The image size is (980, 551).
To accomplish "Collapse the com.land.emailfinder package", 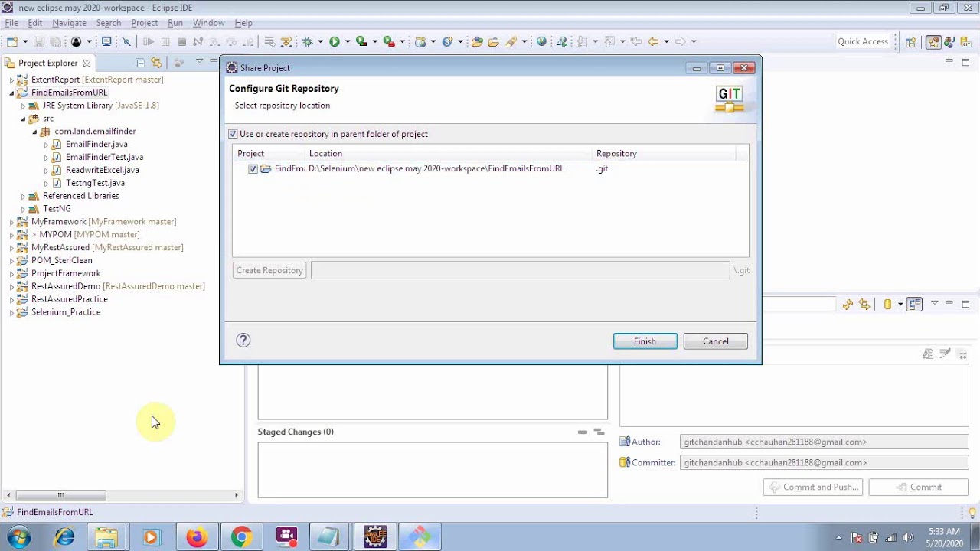I will point(34,132).
